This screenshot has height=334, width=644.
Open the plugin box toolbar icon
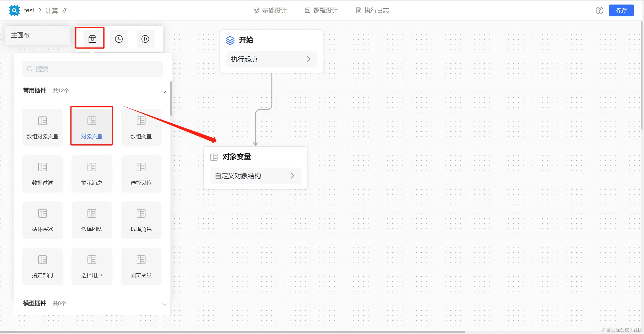92,39
